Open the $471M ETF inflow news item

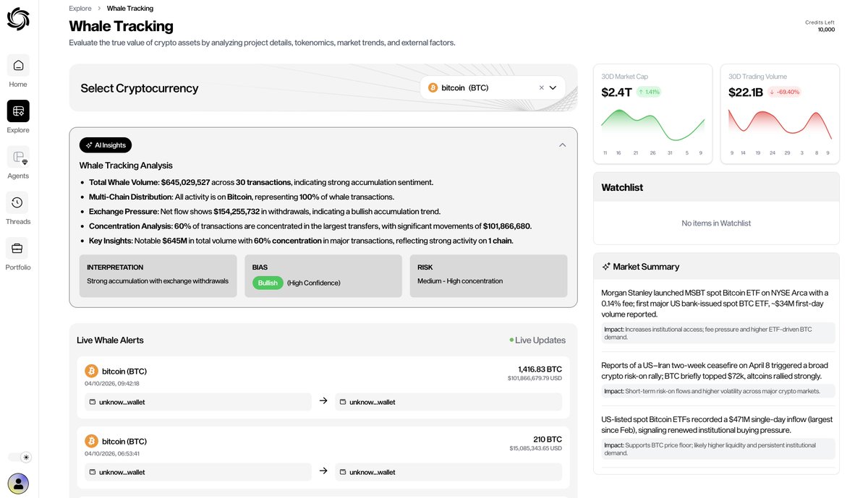point(717,437)
